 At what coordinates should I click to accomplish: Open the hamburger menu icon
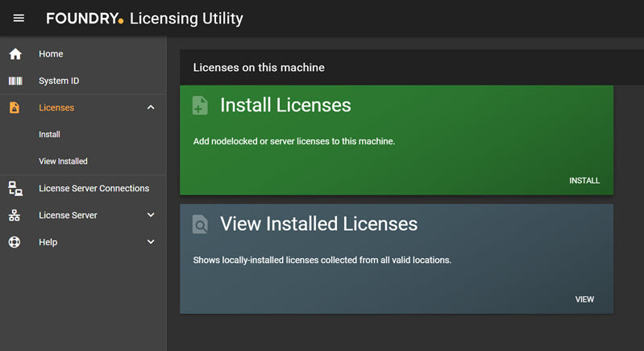coord(19,18)
